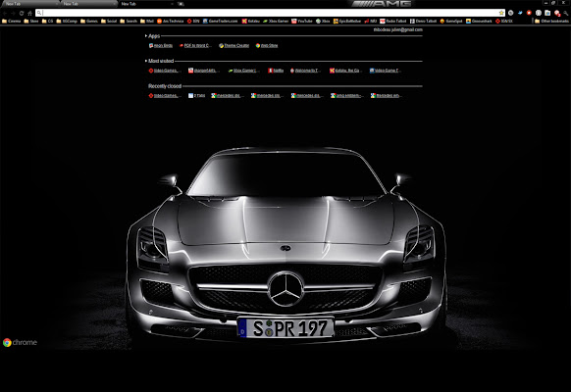Open the Xbox Gamer bookmark in the bookmarks bar
The height and width of the screenshot is (392, 571).
pos(276,22)
